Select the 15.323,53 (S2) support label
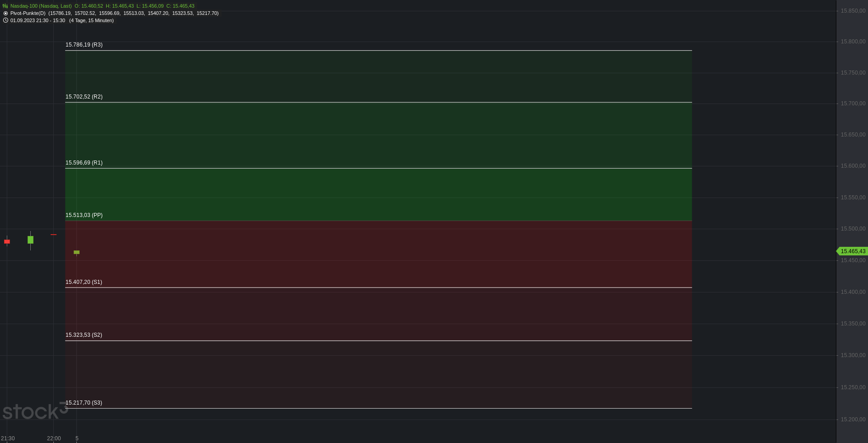868x443 pixels. coord(84,335)
